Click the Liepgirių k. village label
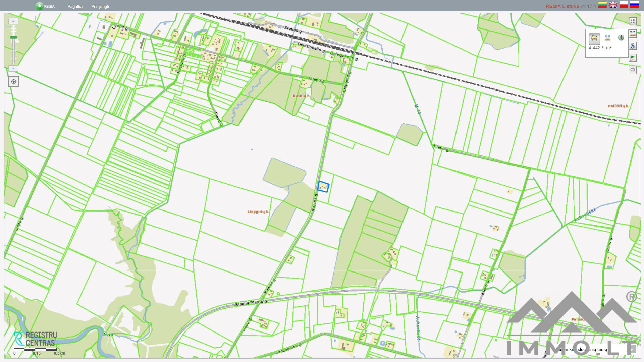 click(x=258, y=212)
